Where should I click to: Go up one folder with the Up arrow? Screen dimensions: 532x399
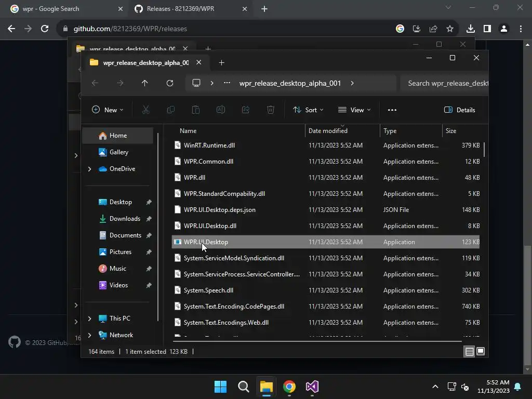click(144, 83)
